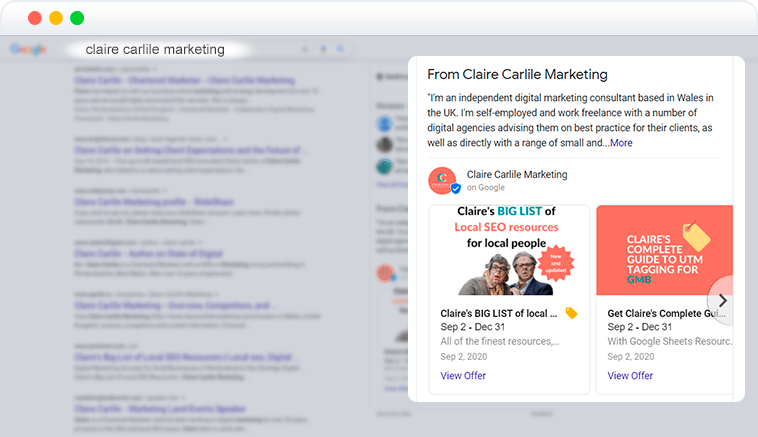This screenshot has width=758, height=437.
Task: Select the Claire's BIG LIST of local title
Action: [x=498, y=314]
